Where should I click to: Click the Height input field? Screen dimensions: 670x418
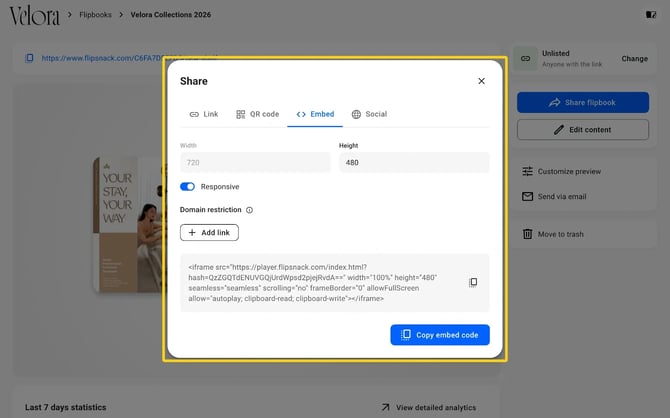[414, 162]
